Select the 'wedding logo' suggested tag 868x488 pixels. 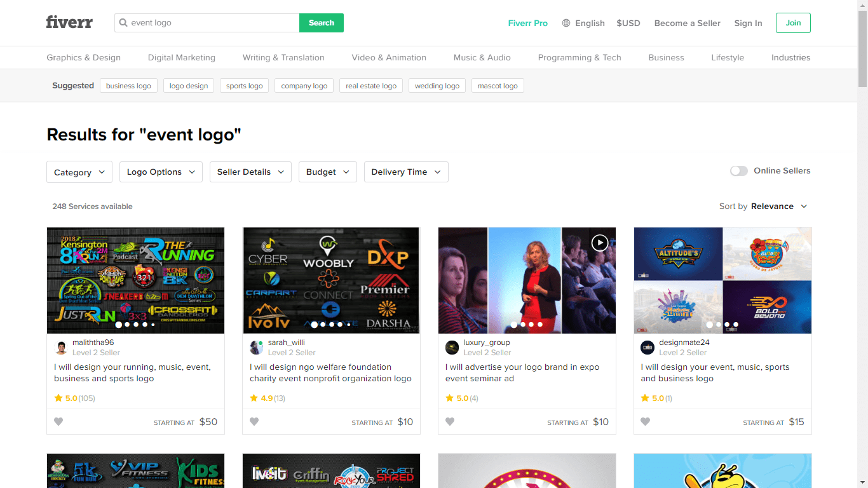click(437, 86)
